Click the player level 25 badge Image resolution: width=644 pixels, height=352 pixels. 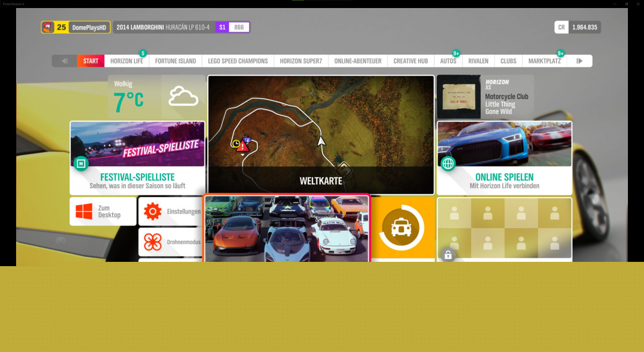click(x=61, y=27)
